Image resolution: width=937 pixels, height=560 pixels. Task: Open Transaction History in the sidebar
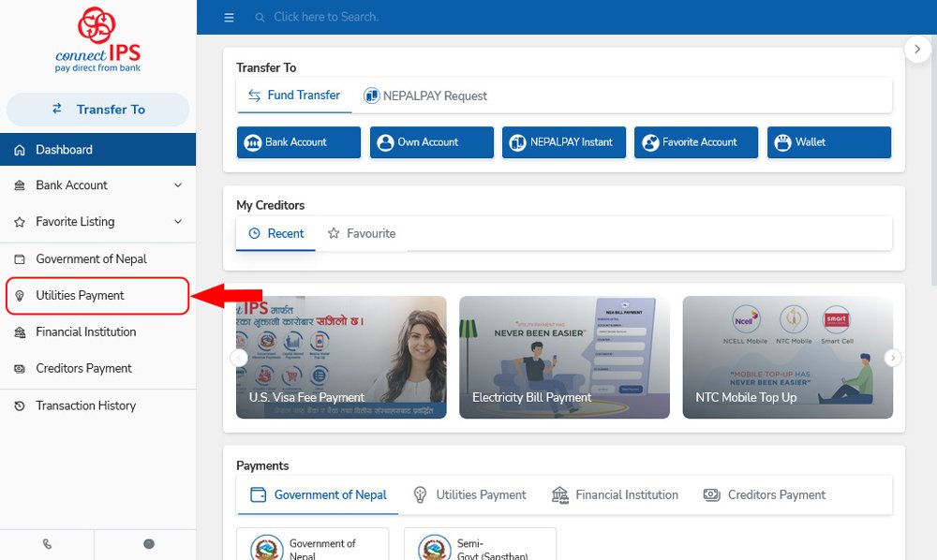pos(98,406)
